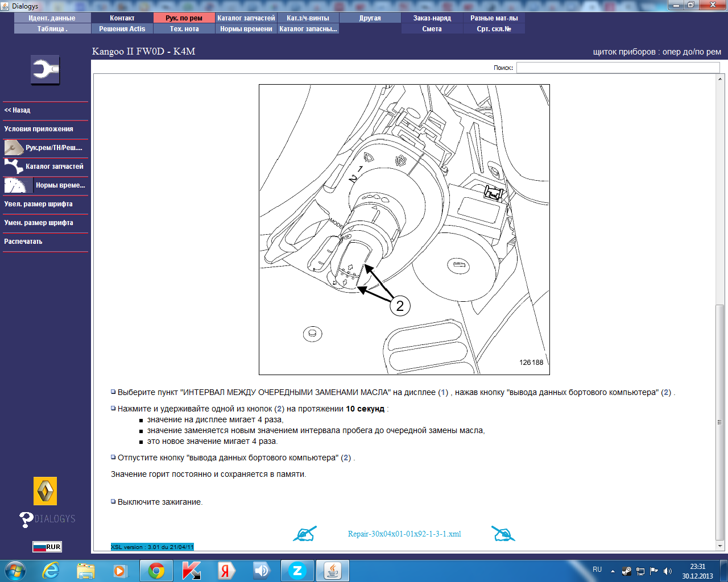Open the Тех. нота tab
The width and height of the screenshot is (728, 582).
184,29
